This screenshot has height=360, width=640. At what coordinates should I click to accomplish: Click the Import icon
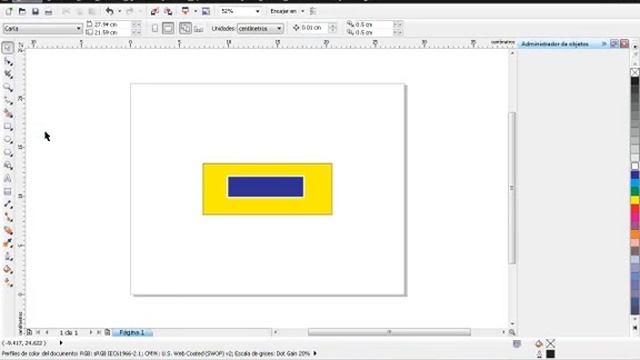pyautogui.click(x=154, y=11)
